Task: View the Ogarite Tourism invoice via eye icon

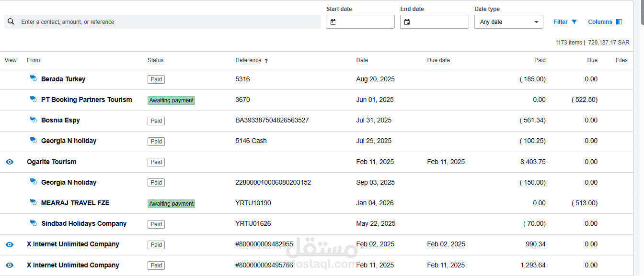Action: 10,162
